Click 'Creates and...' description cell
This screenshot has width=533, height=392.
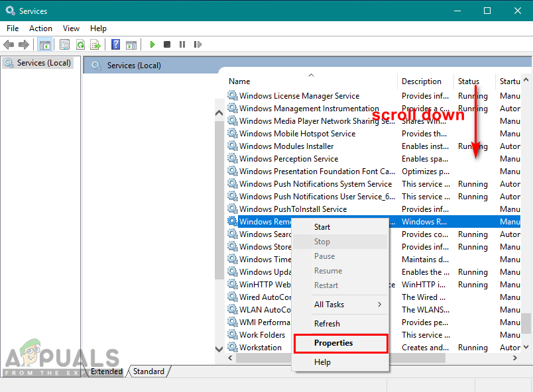tap(425, 348)
